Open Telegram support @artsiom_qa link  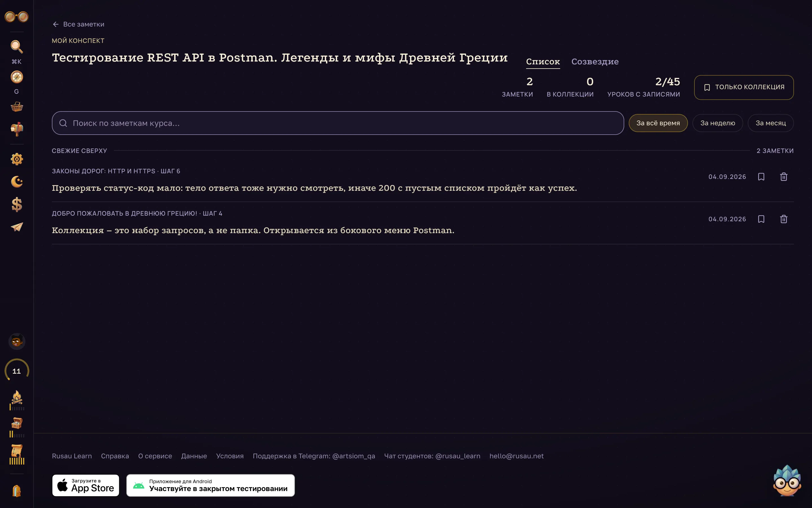314,456
